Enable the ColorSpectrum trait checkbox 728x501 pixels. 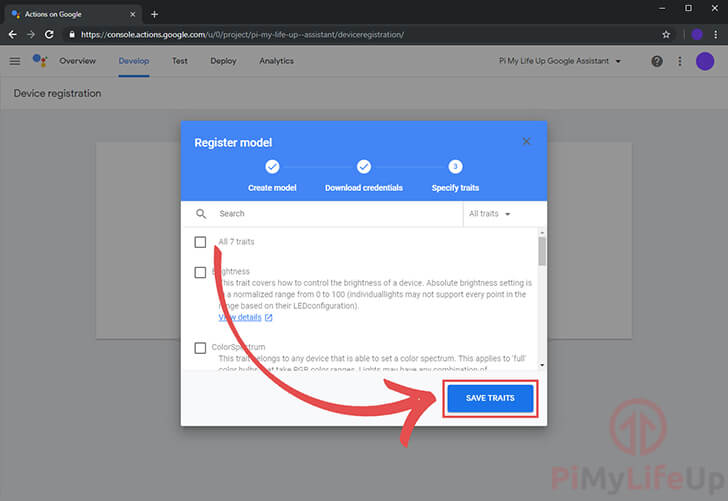[200, 348]
